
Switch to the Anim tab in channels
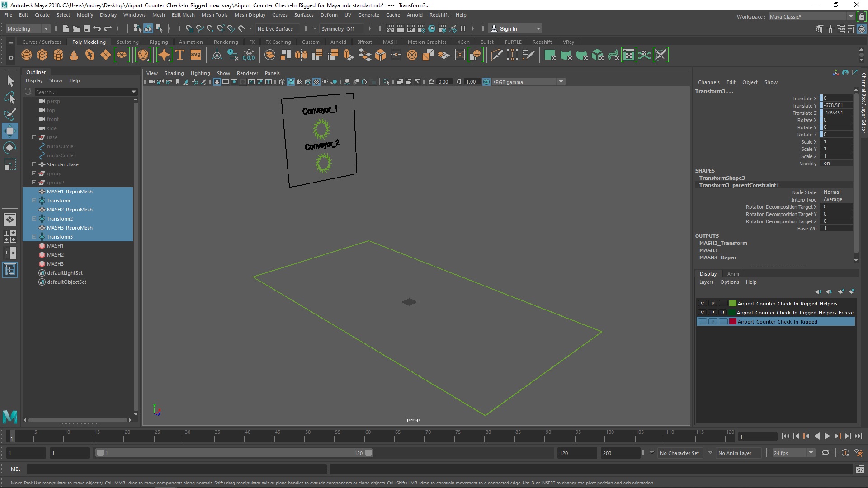[733, 273]
